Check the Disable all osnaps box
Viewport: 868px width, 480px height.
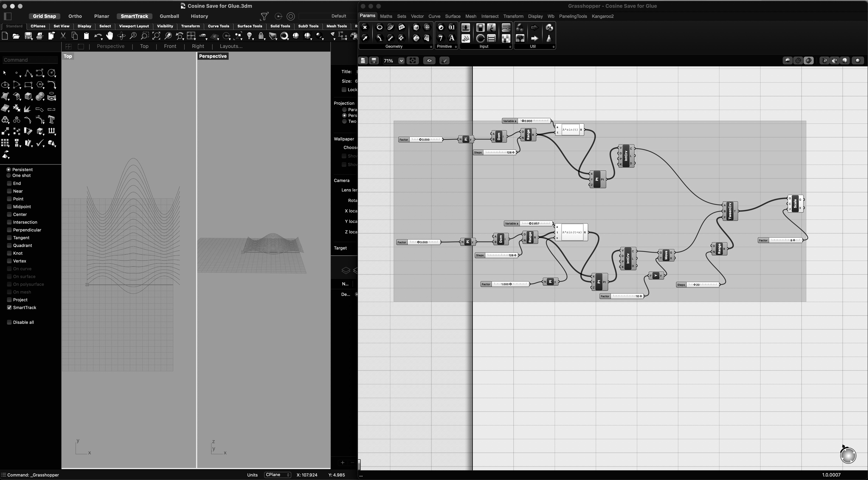coord(9,322)
